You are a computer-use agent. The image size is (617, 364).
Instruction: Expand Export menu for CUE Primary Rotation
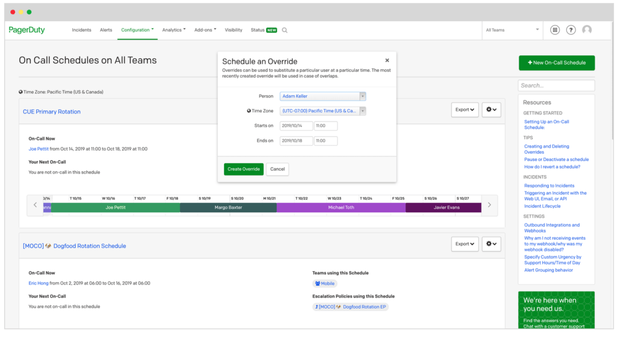coord(465,110)
